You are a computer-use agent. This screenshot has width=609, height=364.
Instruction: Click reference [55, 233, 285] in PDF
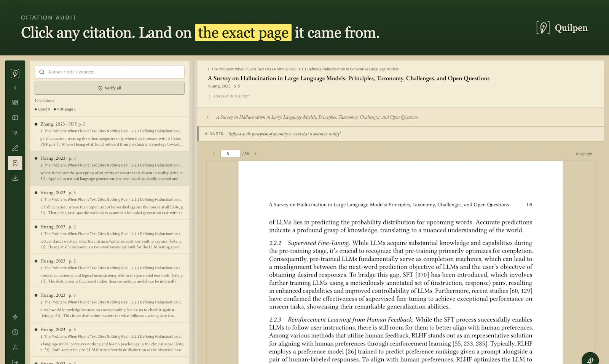[x=470, y=343]
